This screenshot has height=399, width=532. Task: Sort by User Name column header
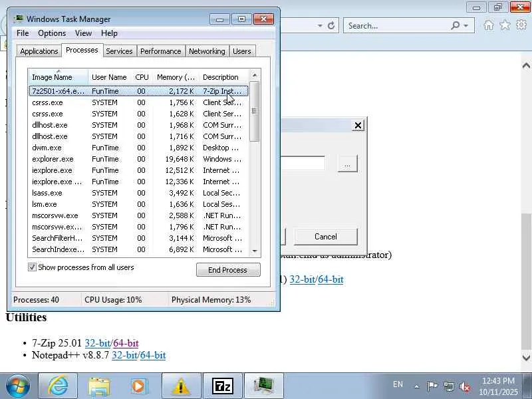[x=109, y=77]
